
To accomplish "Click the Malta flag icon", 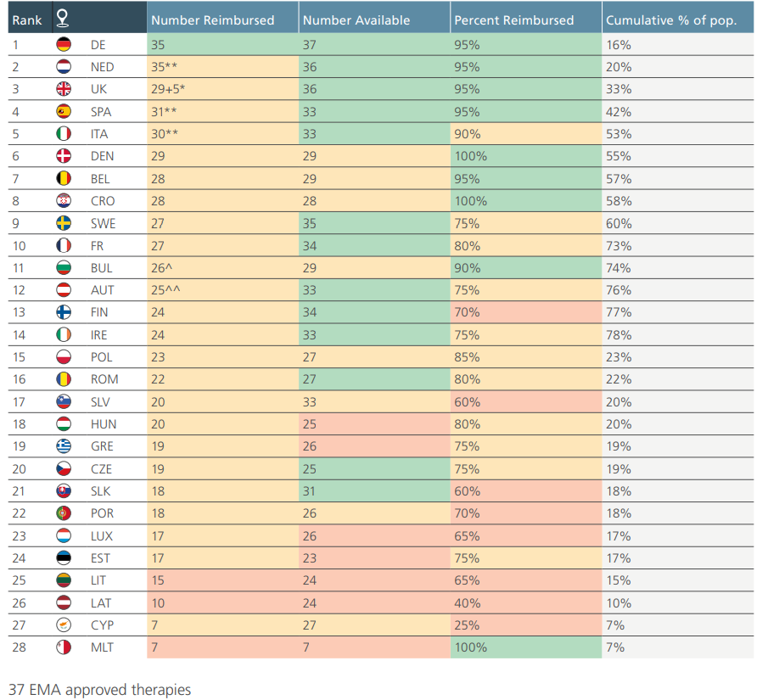I will [x=64, y=647].
